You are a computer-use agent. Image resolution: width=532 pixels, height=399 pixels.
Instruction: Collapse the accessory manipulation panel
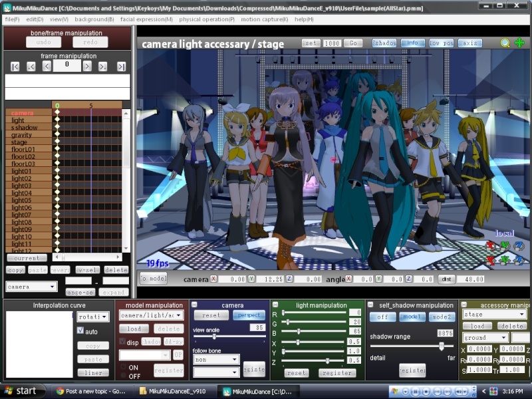[464, 305]
